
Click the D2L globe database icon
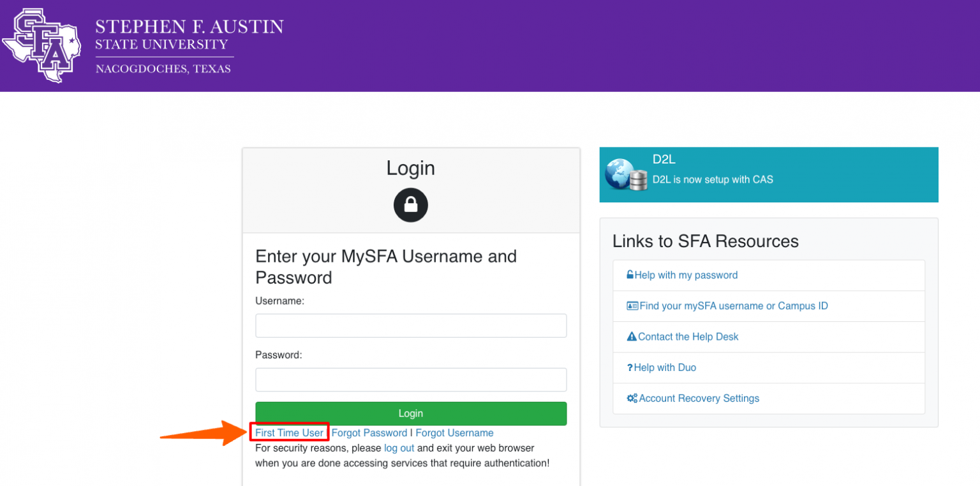pyautogui.click(x=626, y=173)
